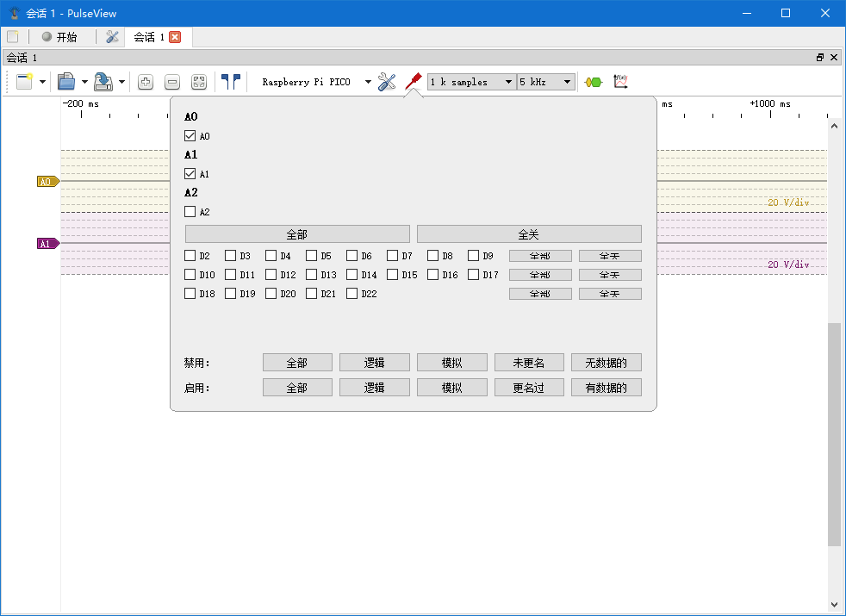Switch to the 会话 1 tab

[x=145, y=37]
